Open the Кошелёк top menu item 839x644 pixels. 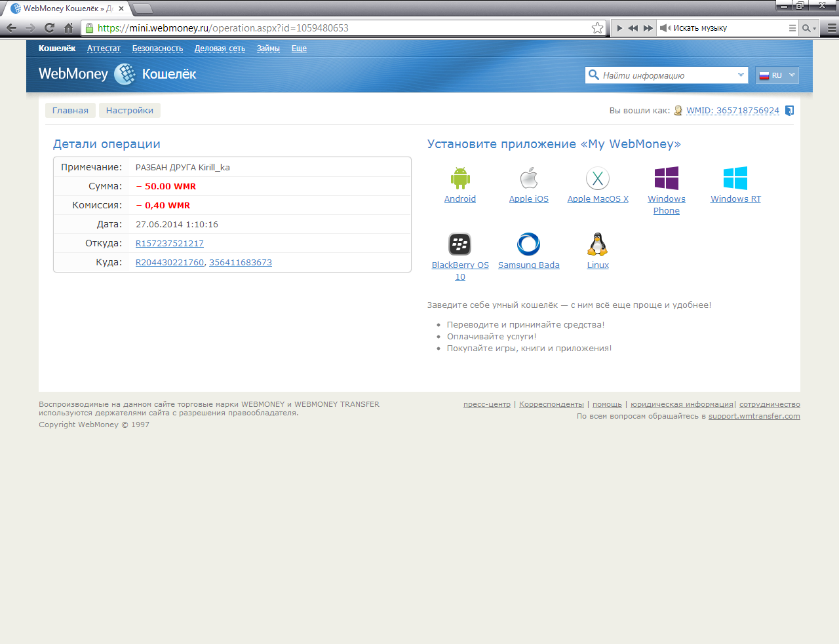coord(57,48)
